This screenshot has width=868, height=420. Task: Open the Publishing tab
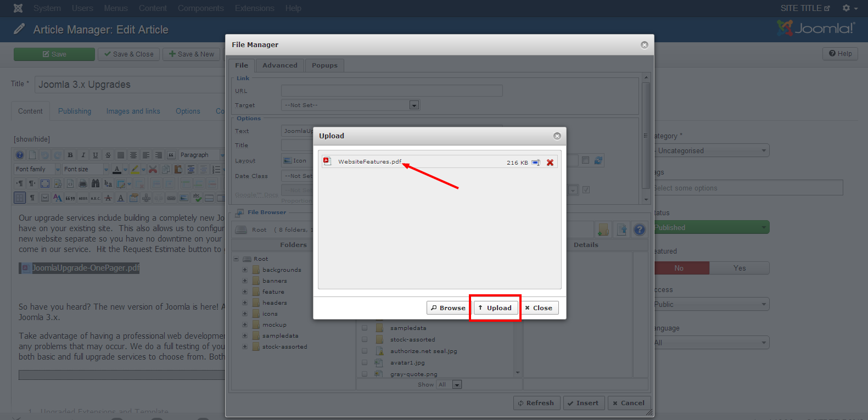point(75,111)
